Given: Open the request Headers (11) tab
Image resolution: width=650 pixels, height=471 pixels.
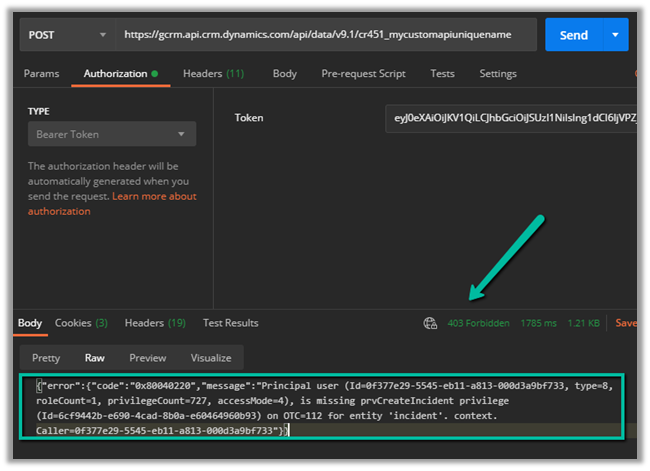Looking at the screenshot, I should [x=213, y=74].
